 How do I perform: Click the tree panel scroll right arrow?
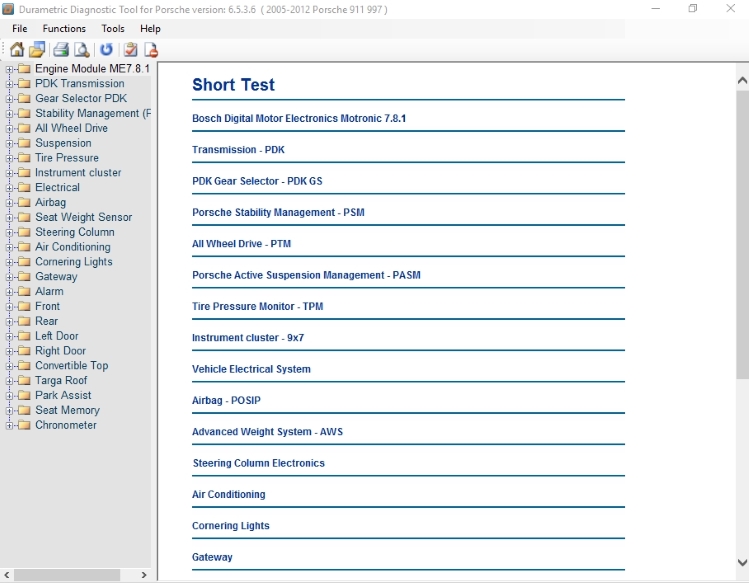pos(144,575)
